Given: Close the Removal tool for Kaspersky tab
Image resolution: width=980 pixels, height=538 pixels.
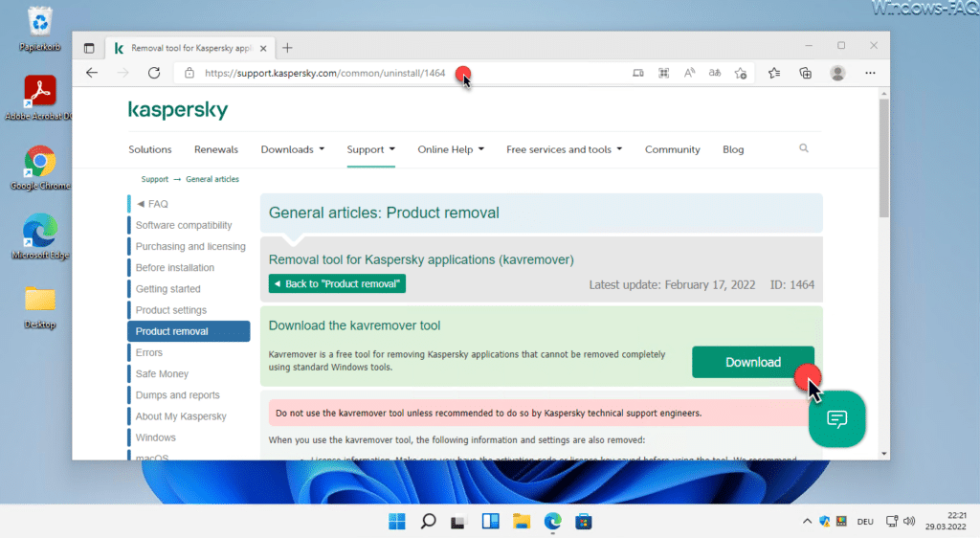Looking at the screenshot, I should tap(263, 48).
